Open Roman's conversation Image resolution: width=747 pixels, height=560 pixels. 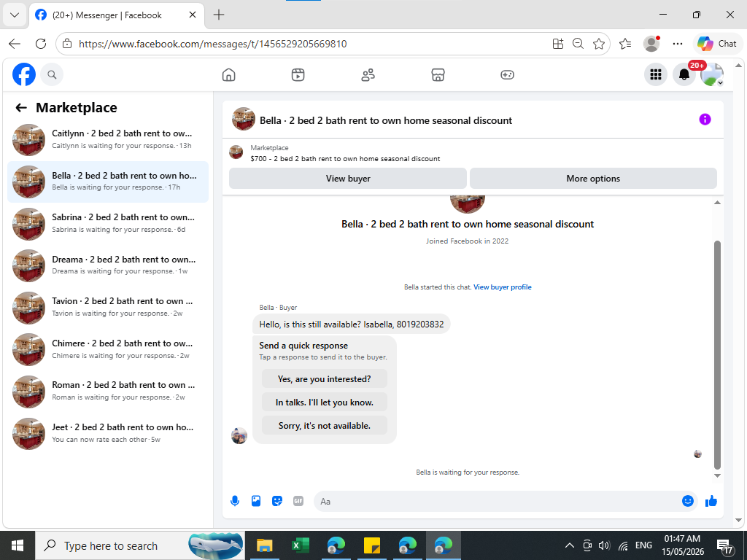click(x=108, y=392)
